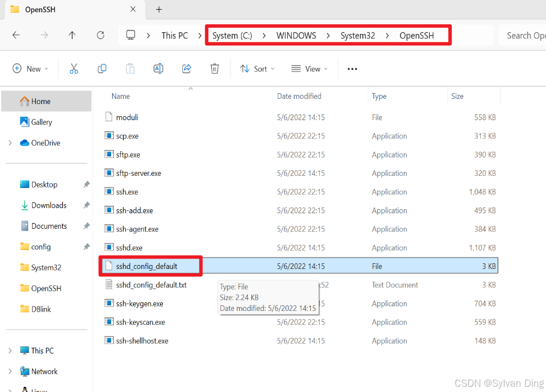Click chevron after System32 in address bar

click(387, 36)
